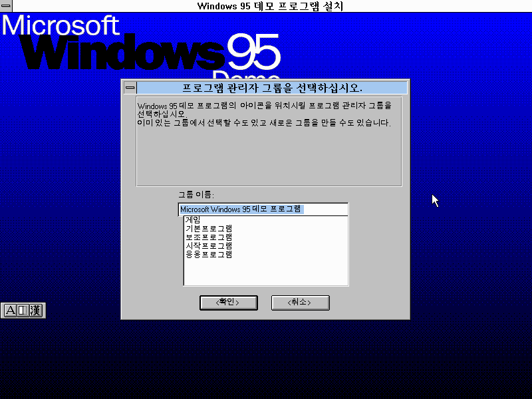Click the 확인 (OK) button
This screenshot has height=399, width=532.
coord(229,303)
